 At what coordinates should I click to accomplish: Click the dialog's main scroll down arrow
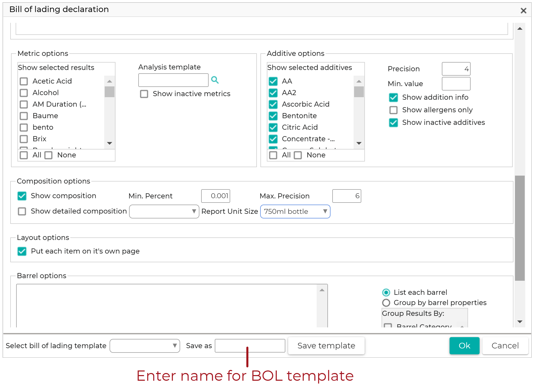(x=520, y=322)
